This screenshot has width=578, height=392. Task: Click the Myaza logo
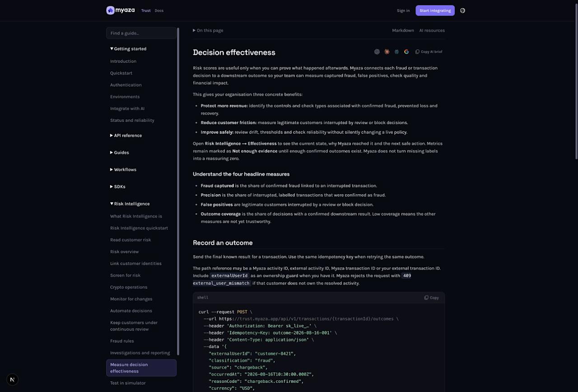click(120, 10)
